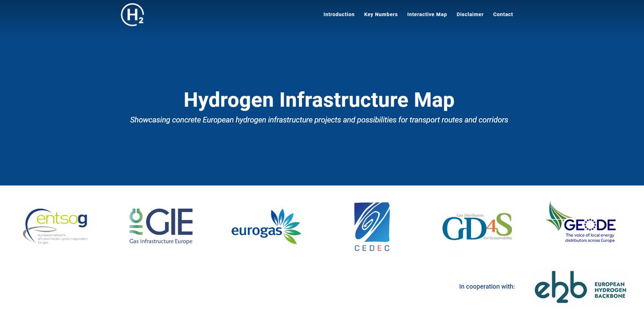This screenshot has width=644, height=310.
Task: Open the GEODE logo link
Action: (581, 223)
